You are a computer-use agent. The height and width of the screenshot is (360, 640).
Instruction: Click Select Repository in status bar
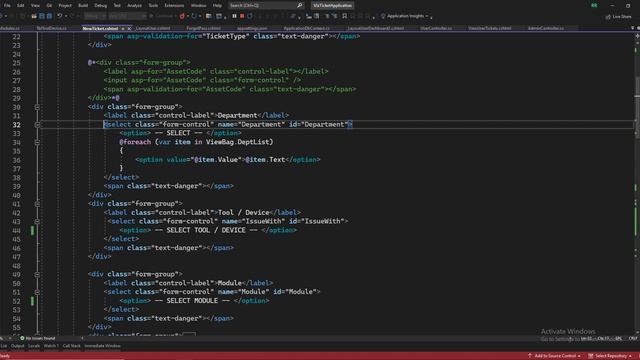click(x=610, y=356)
